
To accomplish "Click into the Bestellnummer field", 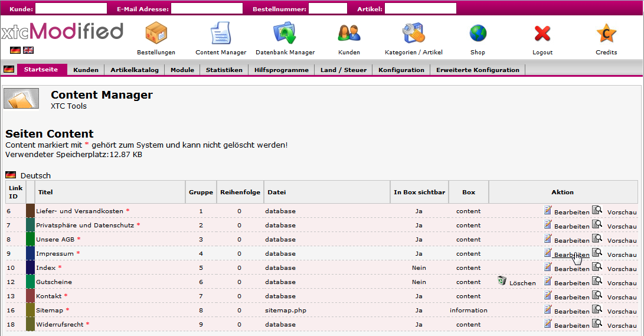I will point(328,8).
